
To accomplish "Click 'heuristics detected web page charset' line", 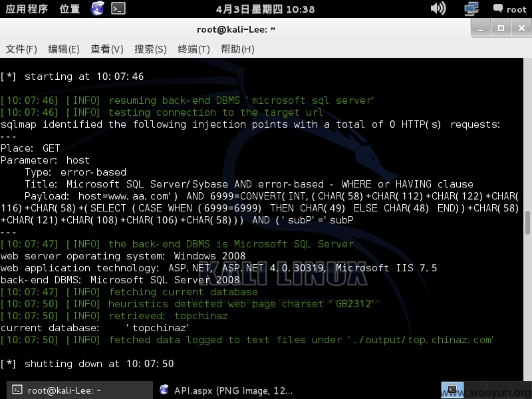I will pyautogui.click(x=187, y=304).
